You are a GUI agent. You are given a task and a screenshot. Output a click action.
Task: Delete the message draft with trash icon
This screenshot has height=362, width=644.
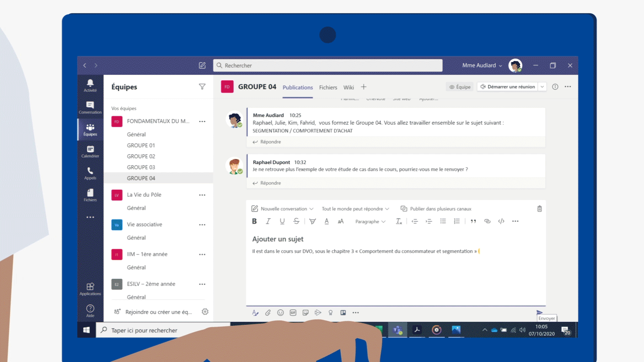(540, 209)
